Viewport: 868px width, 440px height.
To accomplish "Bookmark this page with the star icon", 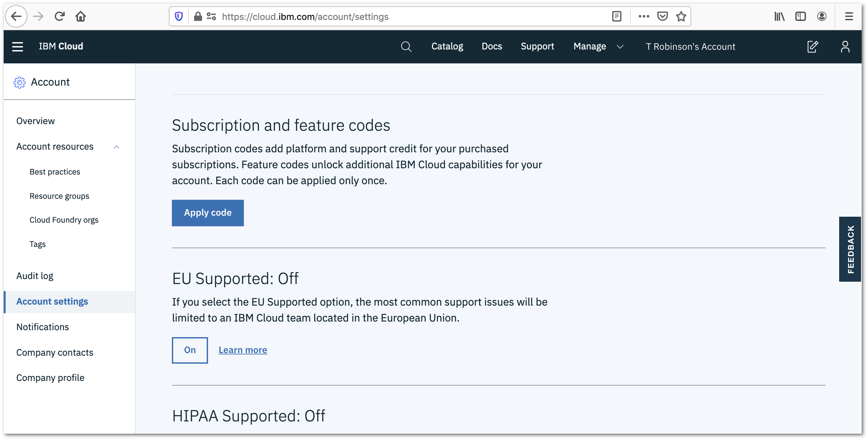I will click(x=681, y=16).
